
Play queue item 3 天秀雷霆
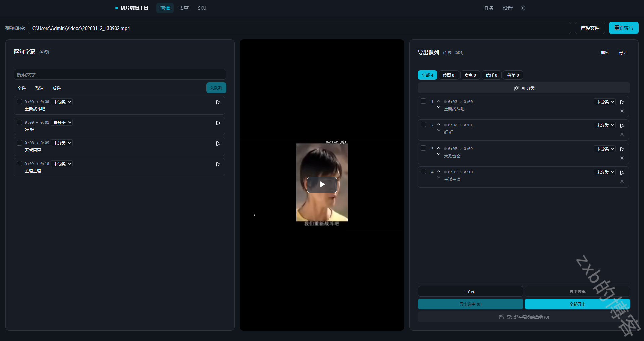pyautogui.click(x=622, y=149)
